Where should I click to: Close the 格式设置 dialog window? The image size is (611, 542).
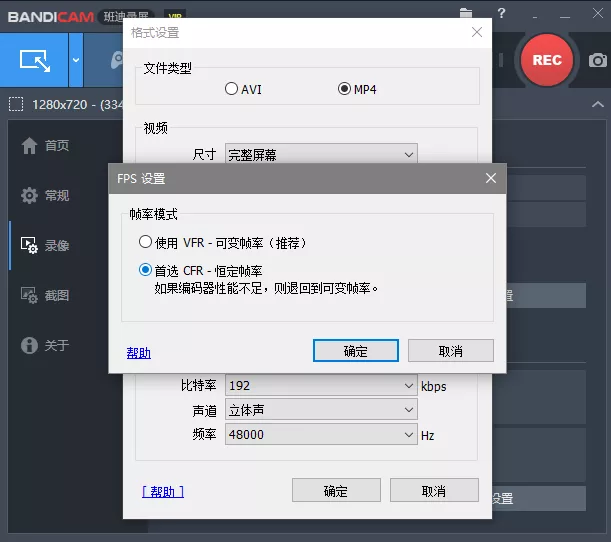pos(477,32)
